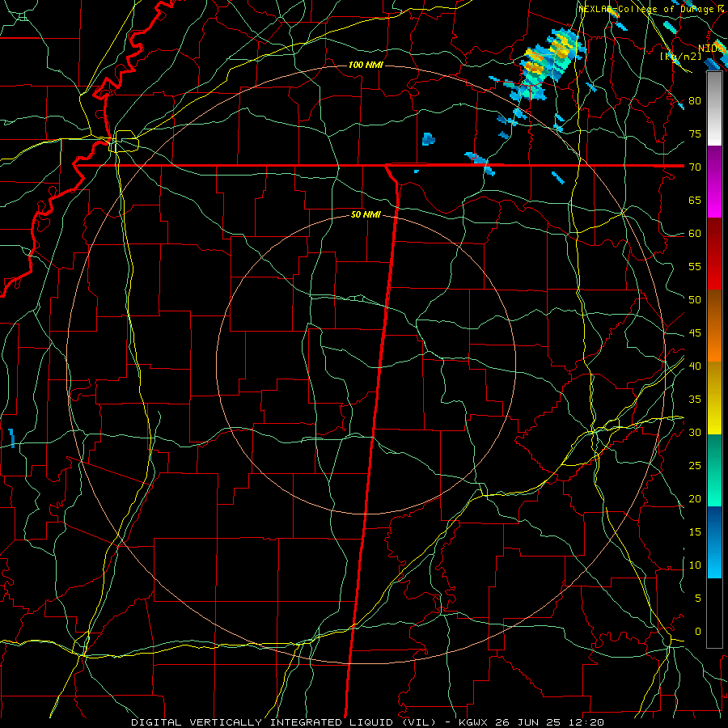Click the 75 value on the color scale
Screen dimensions: 728x728
pos(695,133)
